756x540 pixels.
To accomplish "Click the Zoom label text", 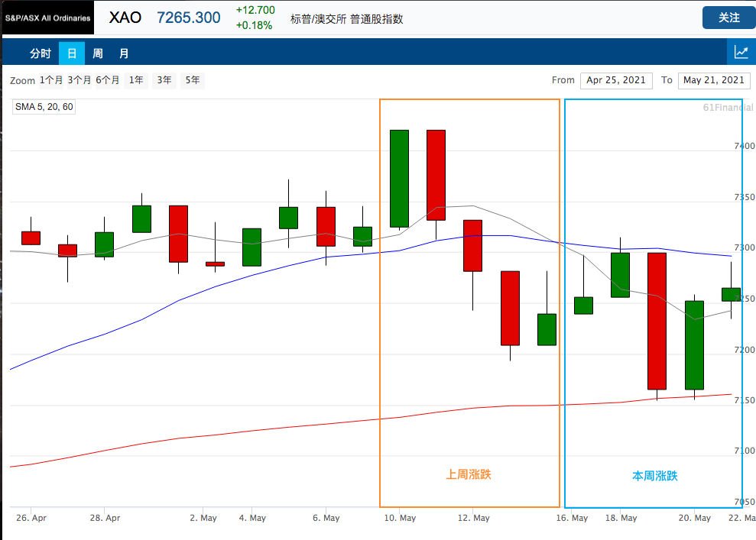I will (x=23, y=80).
